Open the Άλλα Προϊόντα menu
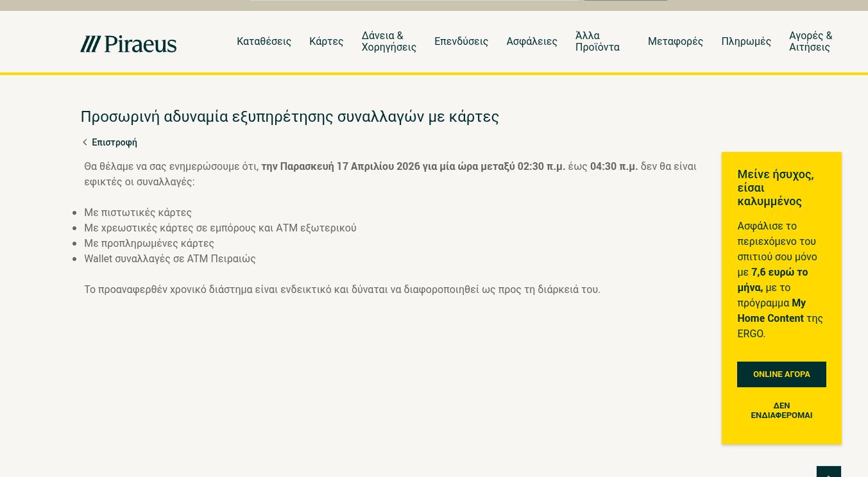868x477 pixels. tap(597, 42)
